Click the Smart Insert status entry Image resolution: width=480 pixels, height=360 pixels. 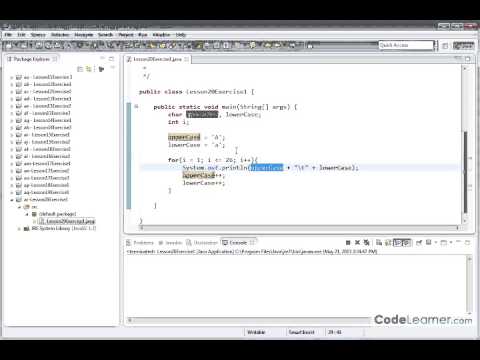tap(301, 332)
